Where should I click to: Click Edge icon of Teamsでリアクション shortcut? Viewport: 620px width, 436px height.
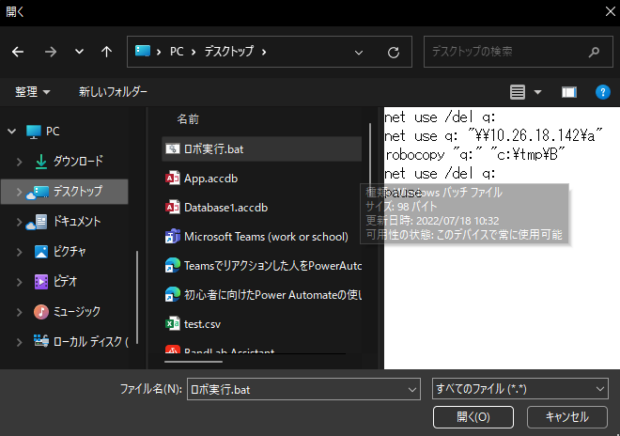(172, 266)
